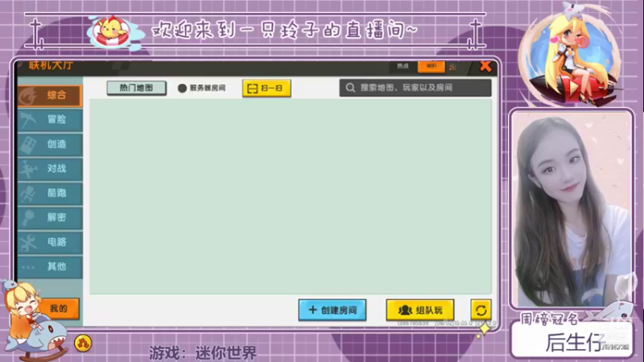Refresh the room list with the arrow icon

481,311
